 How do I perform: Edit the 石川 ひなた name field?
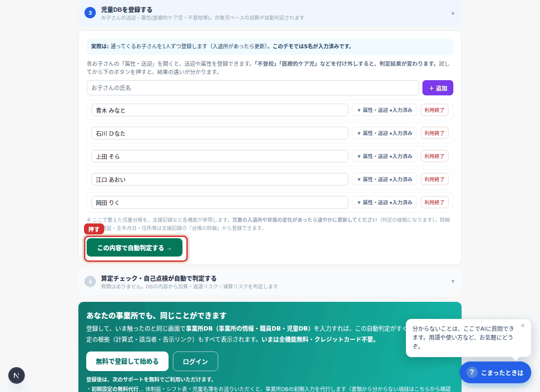(220, 133)
